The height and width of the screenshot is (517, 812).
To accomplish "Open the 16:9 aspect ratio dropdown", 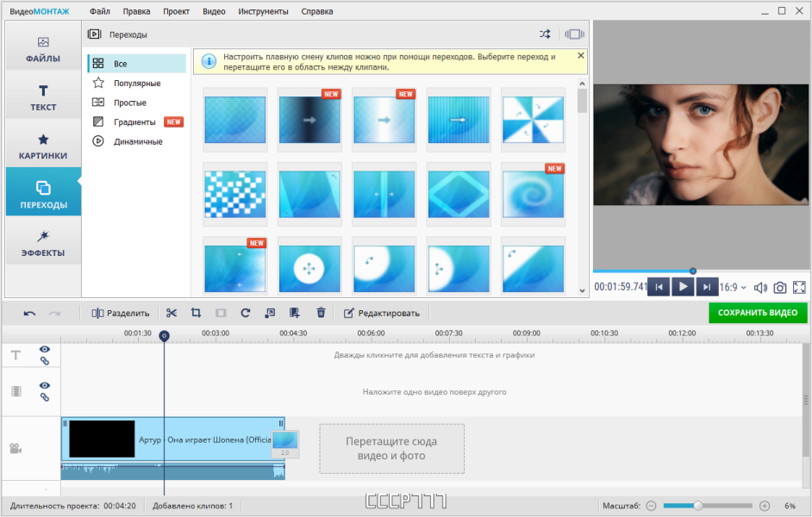I will tap(733, 287).
